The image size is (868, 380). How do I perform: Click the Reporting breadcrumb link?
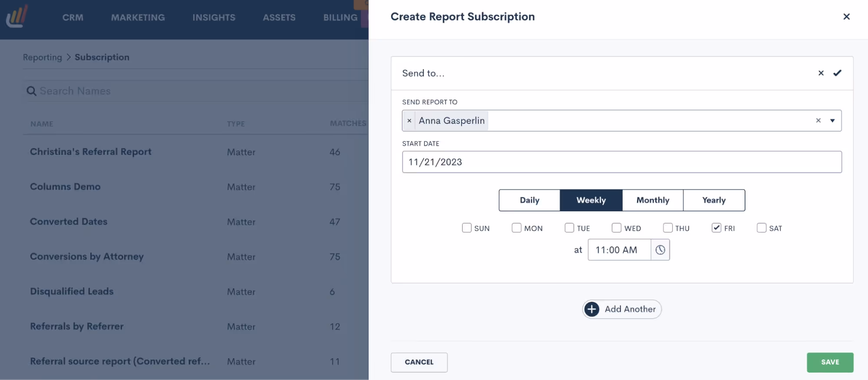click(x=42, y=57)
